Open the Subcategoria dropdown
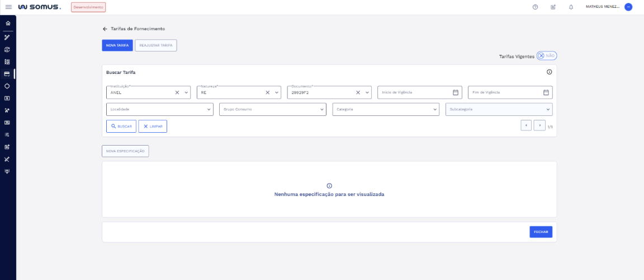Viewport: 644px width, 280px height. coord(499,109)
